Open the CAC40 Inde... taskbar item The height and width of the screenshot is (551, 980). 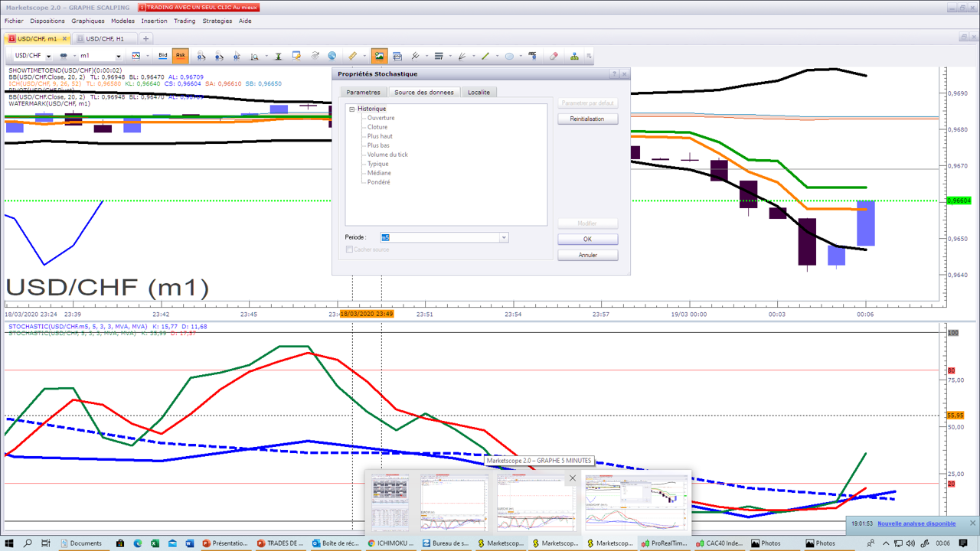pyautogui.click(x=720, y=543)
